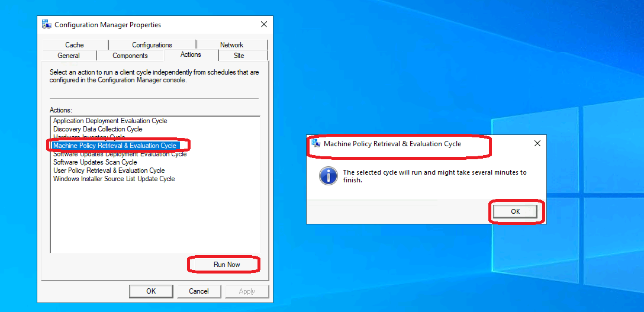Open the Site tab
The width and height of the screenshot is (644, 312).
pos(239,56)
